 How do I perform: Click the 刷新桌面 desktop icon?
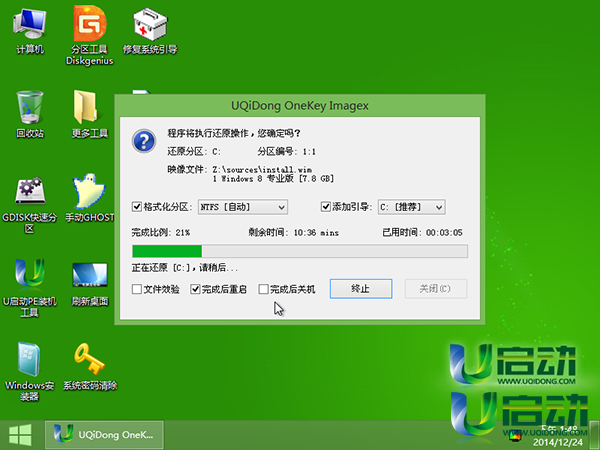pos(90,285)
